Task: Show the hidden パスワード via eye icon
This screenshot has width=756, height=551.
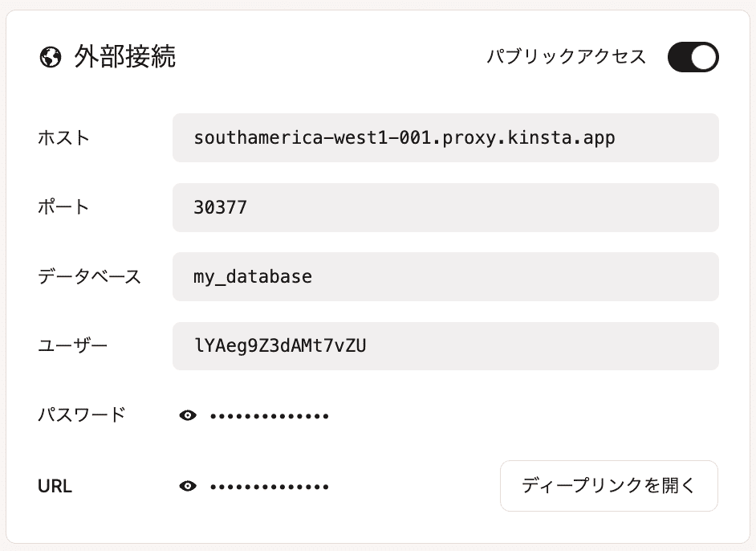Action: pyautogui.click(x=188, y=415)
